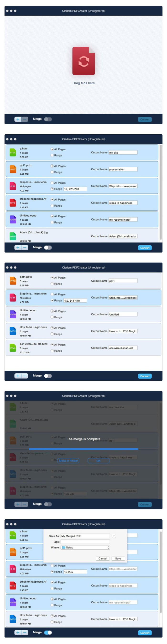Select All Pages radio in row with range 12, 223-290
This screenshot has width=167, height=644.
click(52, 183)
